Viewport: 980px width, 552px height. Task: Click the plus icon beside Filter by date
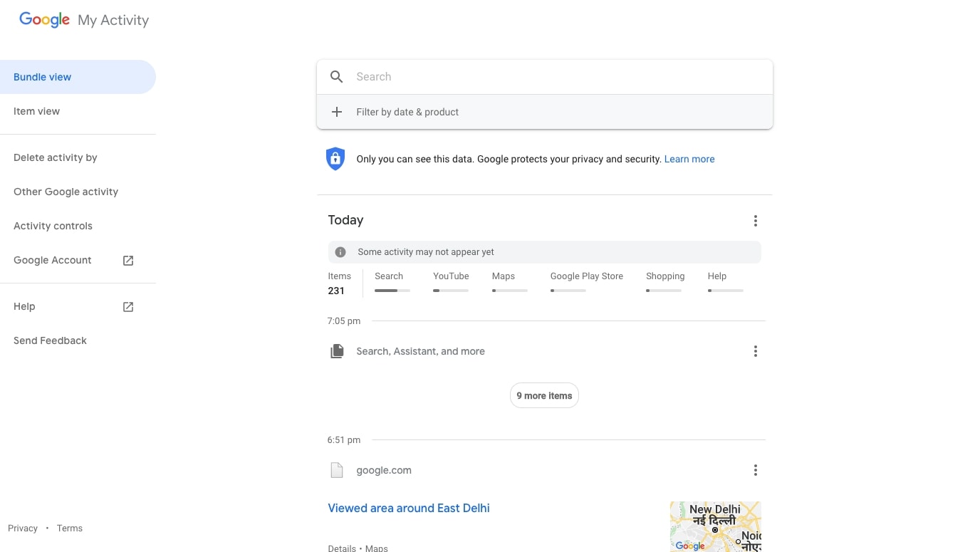[x=337, y=112]
